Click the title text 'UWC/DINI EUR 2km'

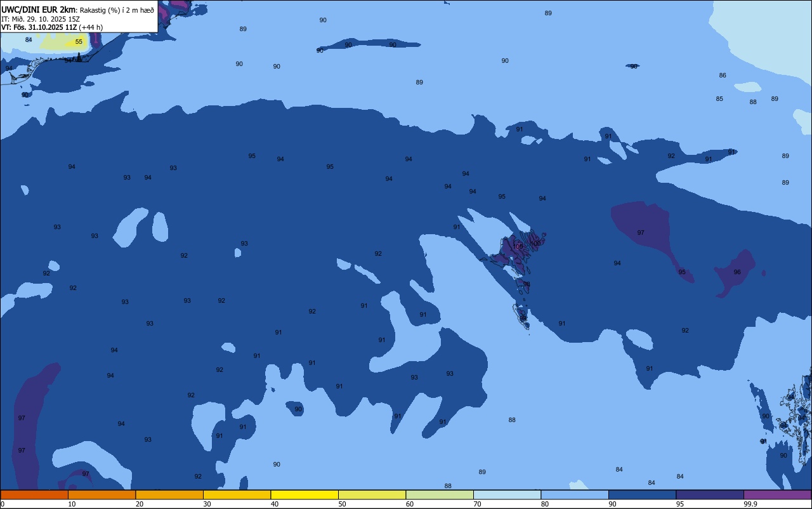point(38,9)
